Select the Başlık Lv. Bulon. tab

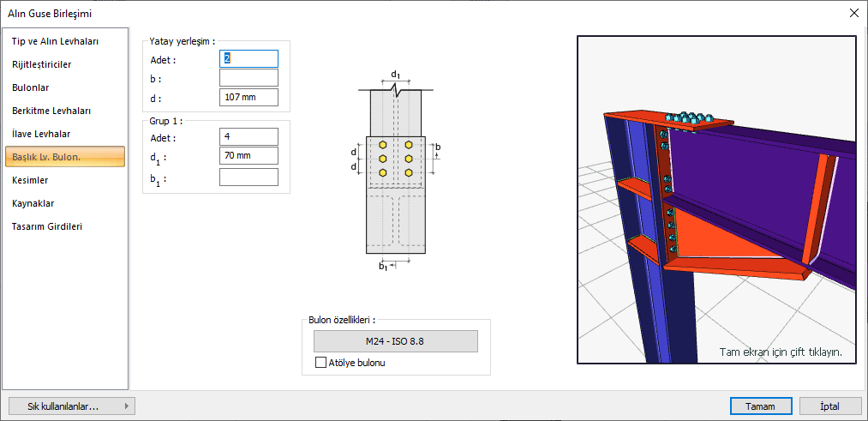point(65,157)
